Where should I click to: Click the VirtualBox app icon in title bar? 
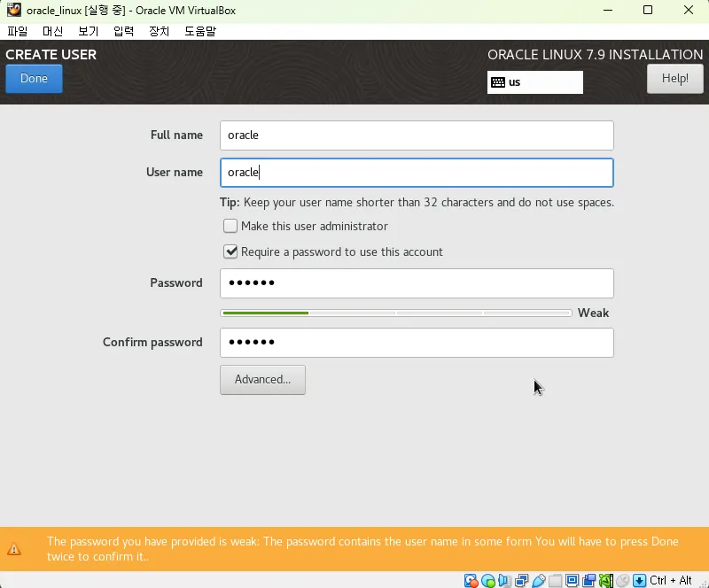click(13, 10)
